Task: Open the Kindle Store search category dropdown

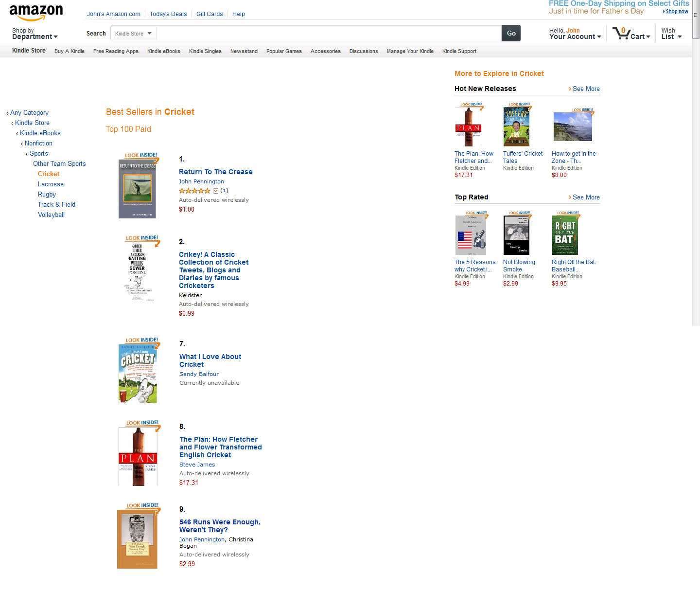Action: pyautogui.click(x=133, y=34)
